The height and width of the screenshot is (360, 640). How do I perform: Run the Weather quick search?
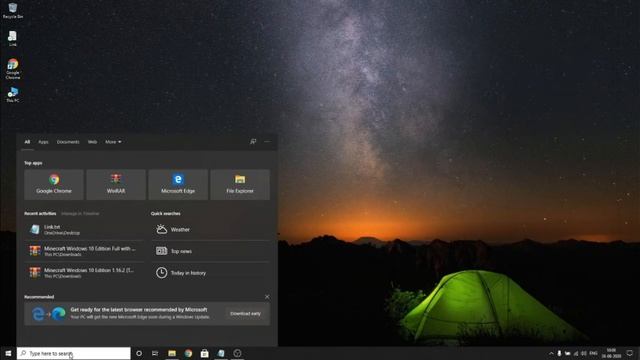coord(211,229)
